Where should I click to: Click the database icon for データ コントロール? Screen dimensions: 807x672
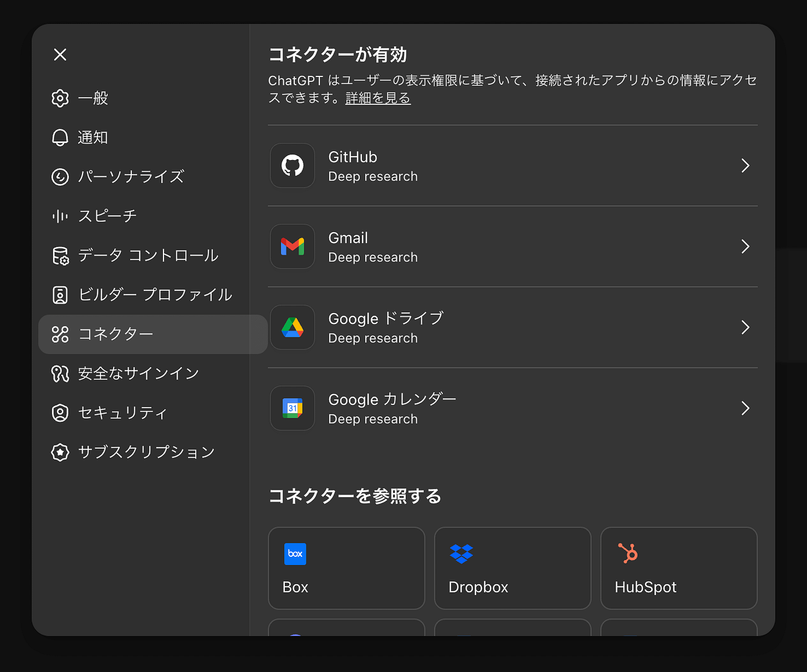60,255
